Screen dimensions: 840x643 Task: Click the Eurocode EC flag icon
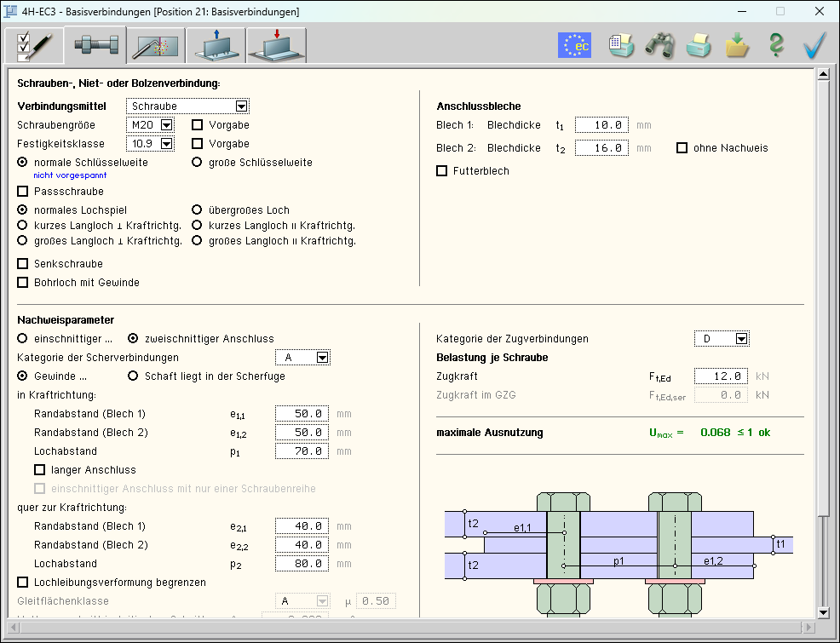(574, 45)
